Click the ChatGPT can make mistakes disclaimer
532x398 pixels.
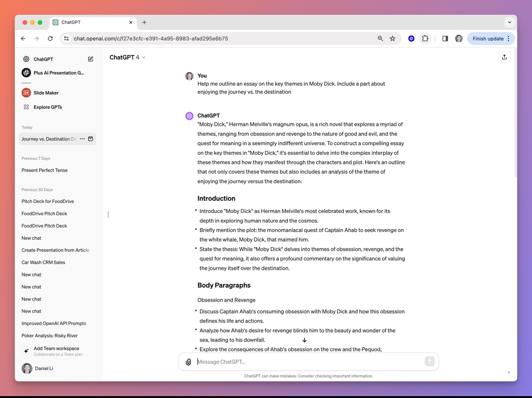pos(308,376)
